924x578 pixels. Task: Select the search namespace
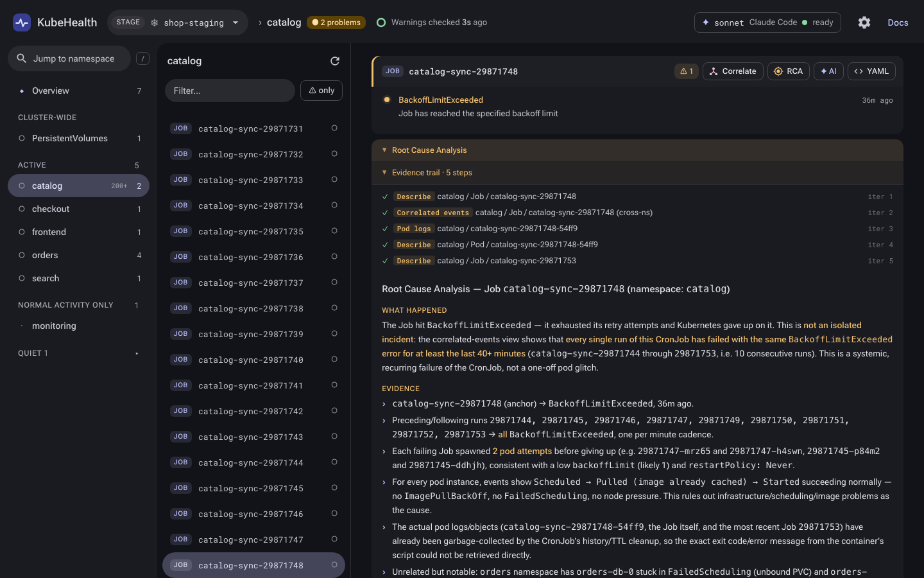point(78,279)
